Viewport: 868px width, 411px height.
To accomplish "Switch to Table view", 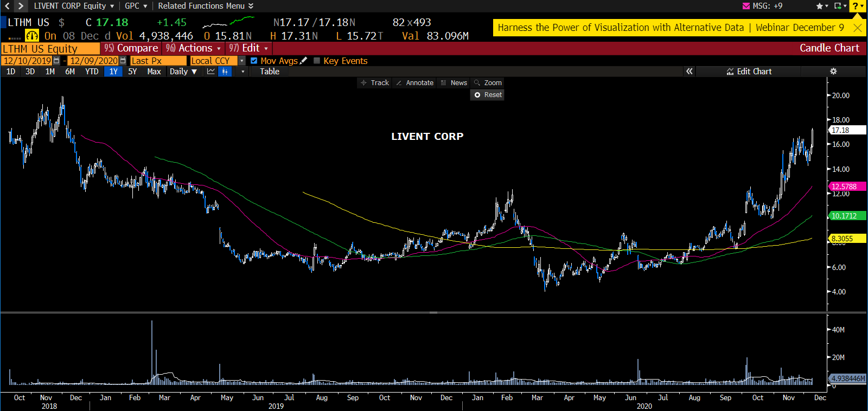I will pos(270,72).
